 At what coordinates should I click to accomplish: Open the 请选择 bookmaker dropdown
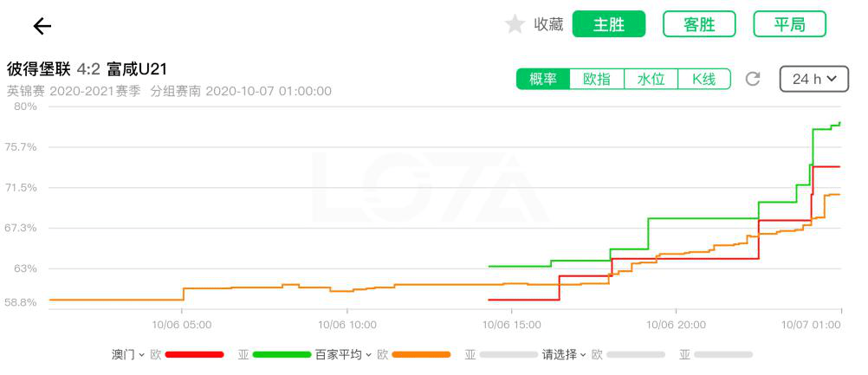[564, 354]
